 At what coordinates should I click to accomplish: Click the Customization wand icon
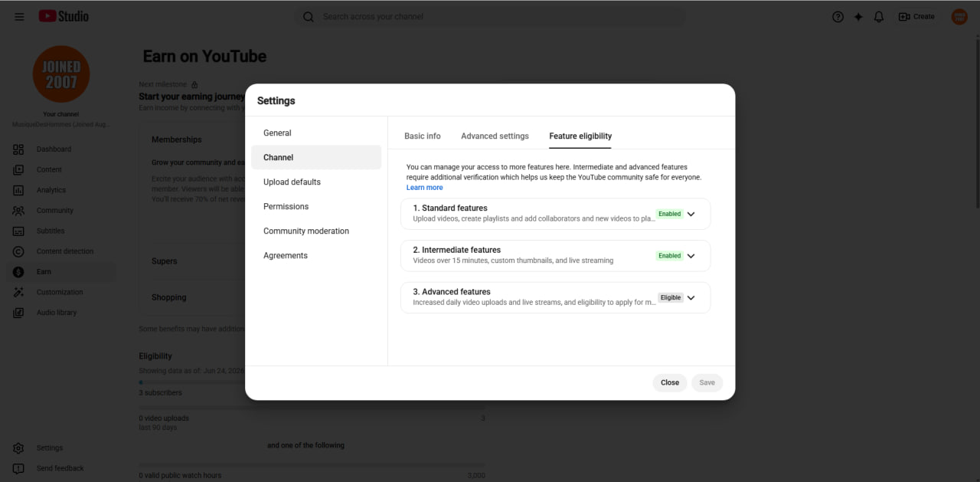(18, 292)
